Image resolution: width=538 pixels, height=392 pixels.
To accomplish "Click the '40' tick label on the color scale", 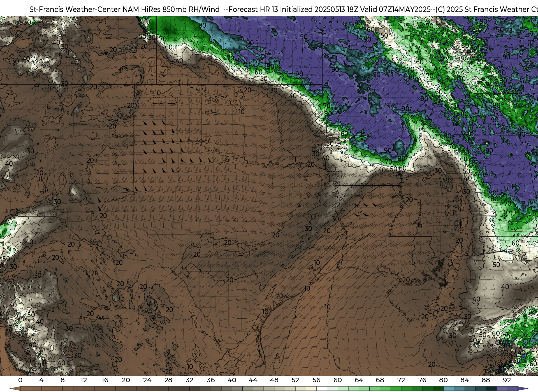I will pyautogui.click(x=232, y=380).
